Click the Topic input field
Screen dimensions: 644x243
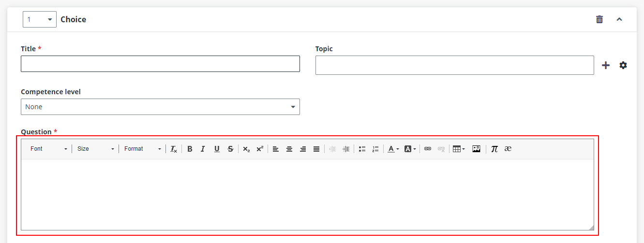tap(455, 65)
